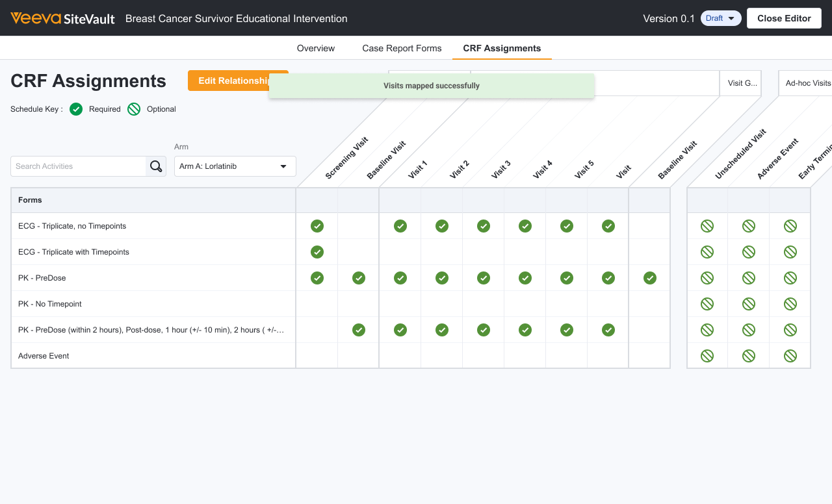
Task: Click the Close Editor button
Action: 784,18
